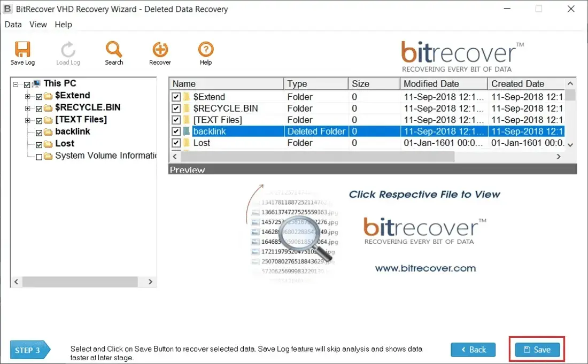Uncheck the backlink row checkbox in file list
Viewport: 588px width, 364px height.
[176, 131]
